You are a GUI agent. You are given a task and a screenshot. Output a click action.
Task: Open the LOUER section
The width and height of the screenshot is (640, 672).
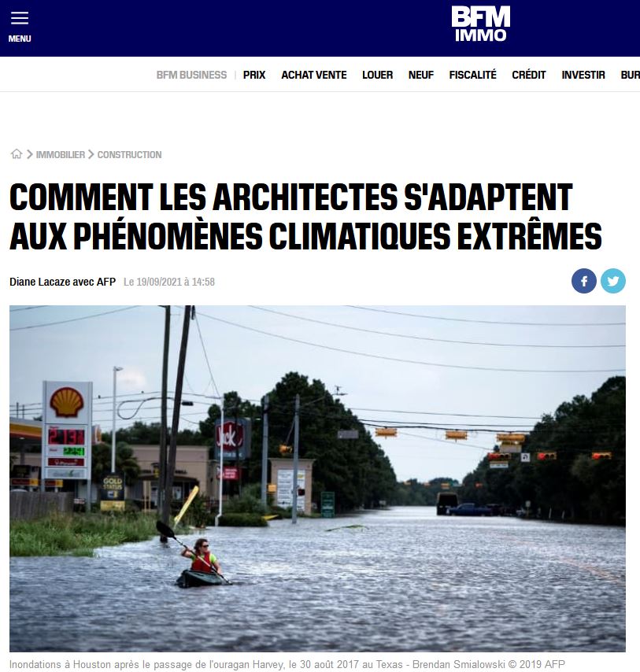(377, 75)
